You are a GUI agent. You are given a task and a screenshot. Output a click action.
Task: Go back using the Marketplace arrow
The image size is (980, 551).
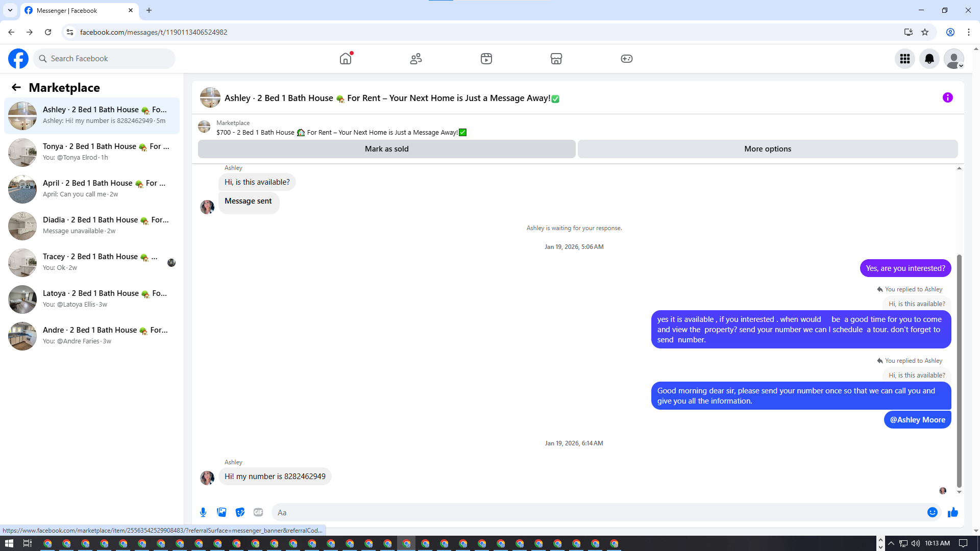coord(16,87)
